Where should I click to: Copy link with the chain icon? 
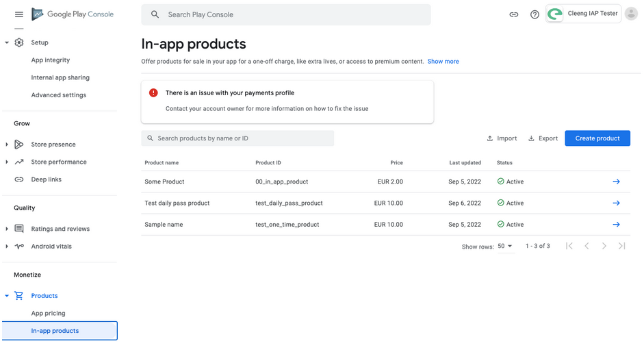pos(514,14)
